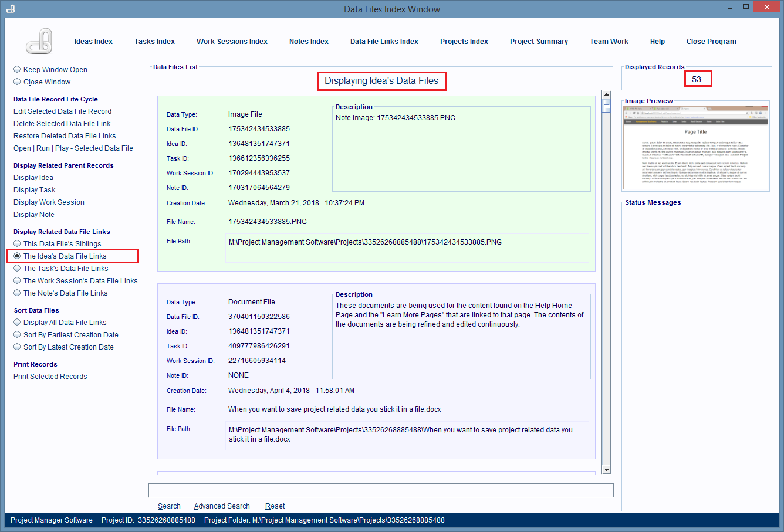Click Display Task link
This screenshot has width=784, height=532.
pos(35,189)
